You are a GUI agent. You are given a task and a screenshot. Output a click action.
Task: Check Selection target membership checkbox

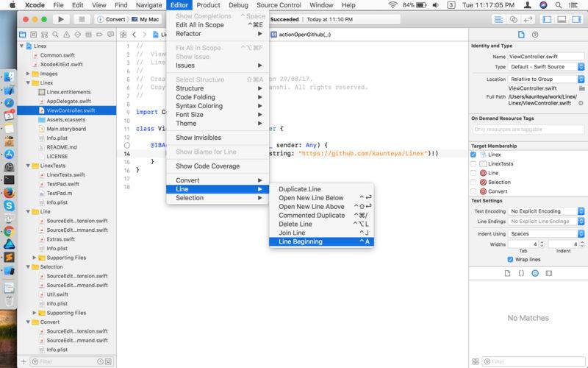coord(473,182)
